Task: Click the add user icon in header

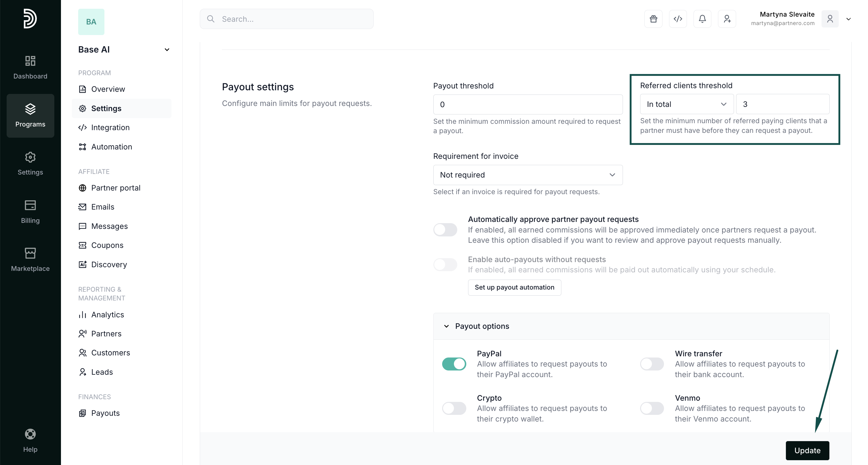Action: pyautogui.click(x=727, y=19)
